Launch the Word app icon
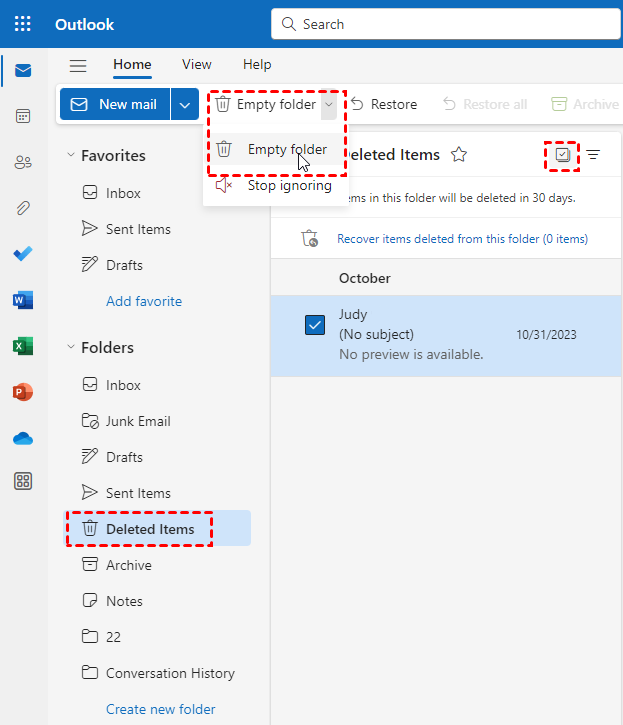Viewport: 623px width, 725px height. [22, 300]
